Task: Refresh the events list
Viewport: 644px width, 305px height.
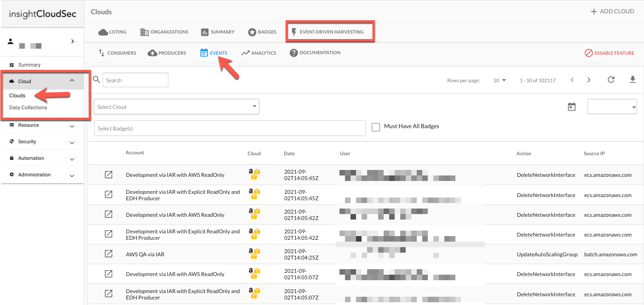Action: (x=611, y=79)
